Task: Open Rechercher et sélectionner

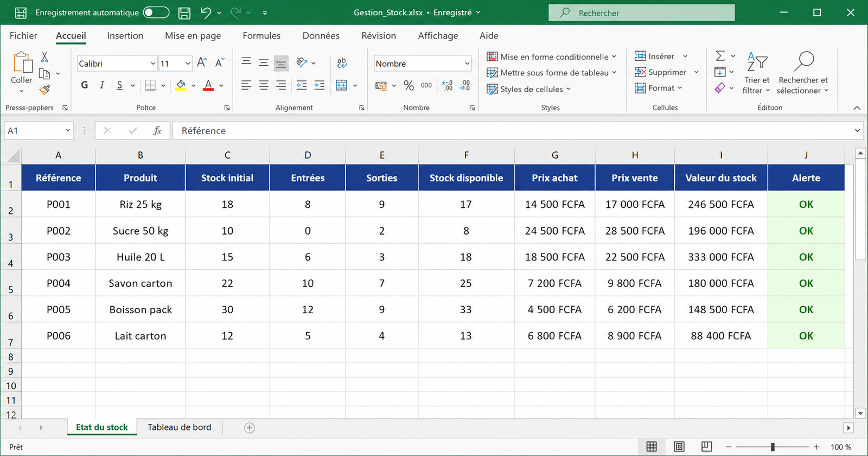Action: 803,73
